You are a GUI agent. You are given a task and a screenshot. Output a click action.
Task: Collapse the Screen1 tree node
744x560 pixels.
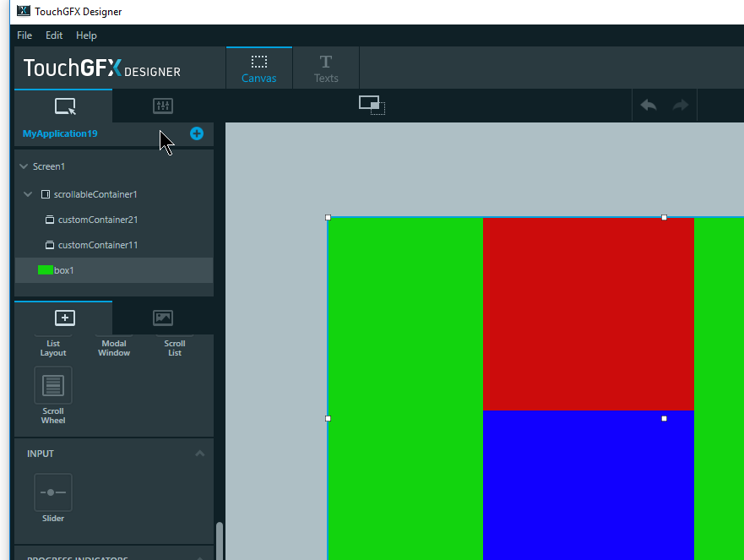tap(24, 166)
